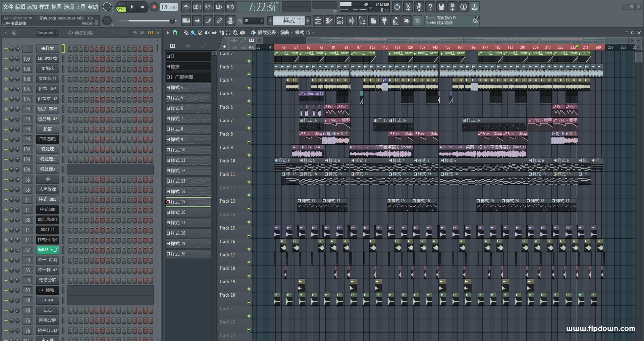Click the HARAB channel button

coord(48,250)
